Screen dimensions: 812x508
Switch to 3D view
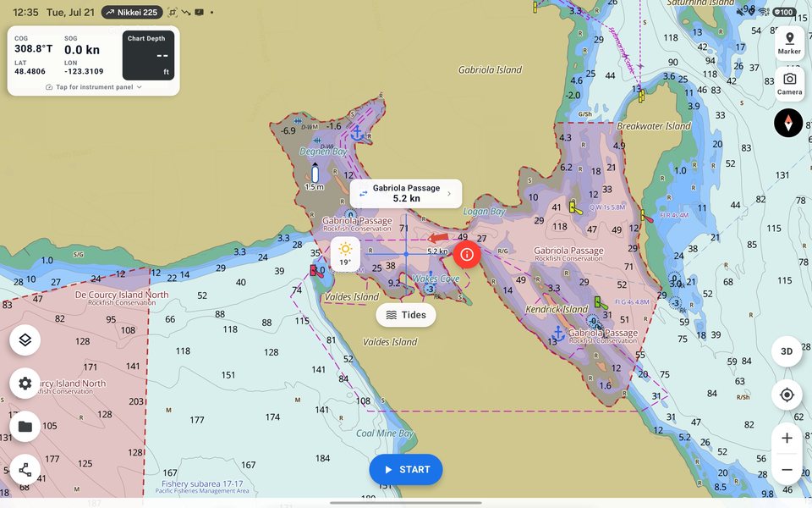[787, 351]
